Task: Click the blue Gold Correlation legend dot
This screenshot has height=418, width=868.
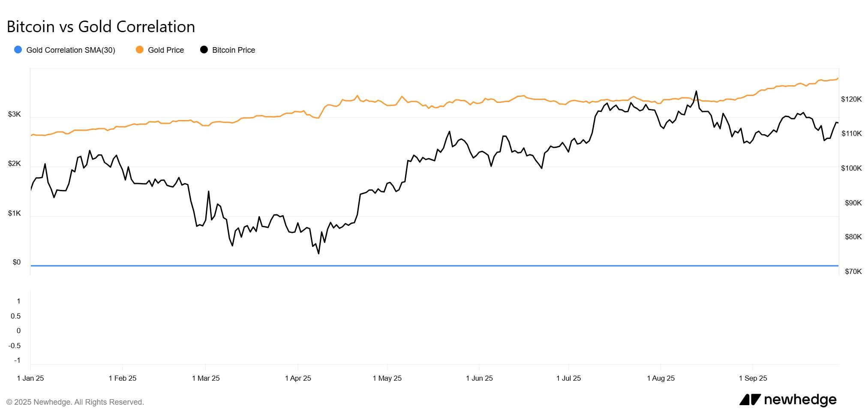Action: pyautogui.click(x=18, y=50)
